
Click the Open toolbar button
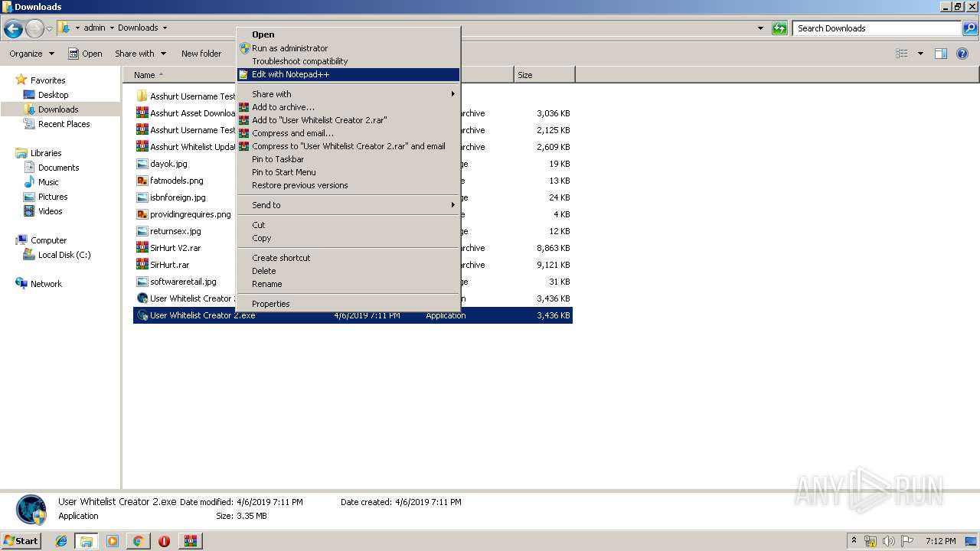85,54
